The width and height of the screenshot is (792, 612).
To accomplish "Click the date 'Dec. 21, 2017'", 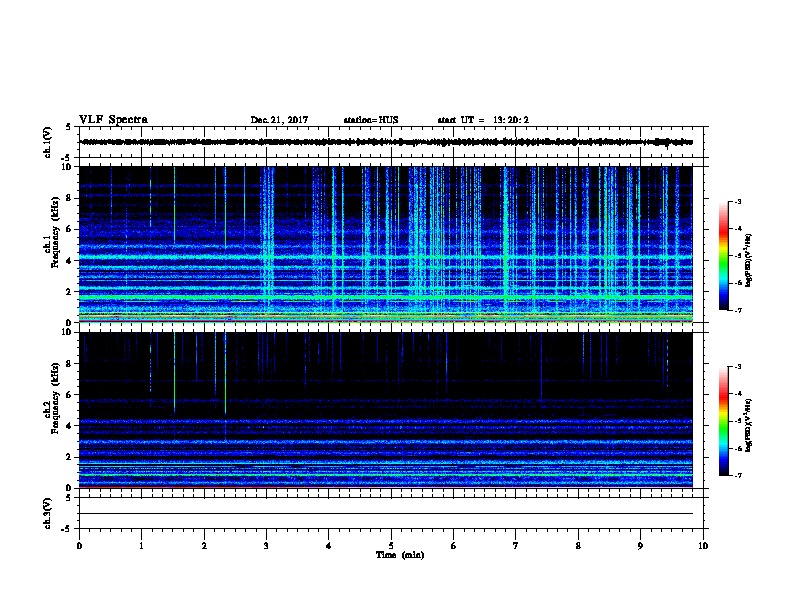I will pos(279,120).
